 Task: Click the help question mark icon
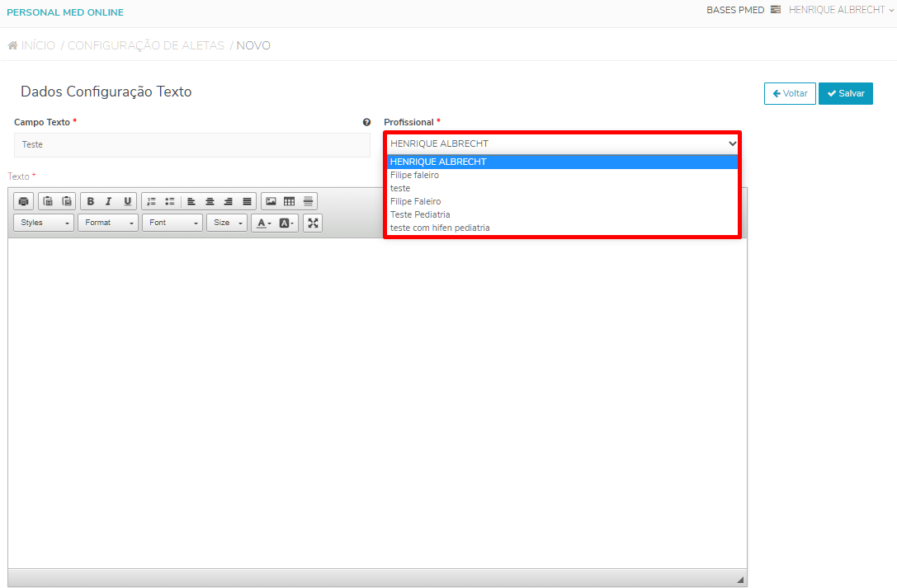(x=366, y=122)
